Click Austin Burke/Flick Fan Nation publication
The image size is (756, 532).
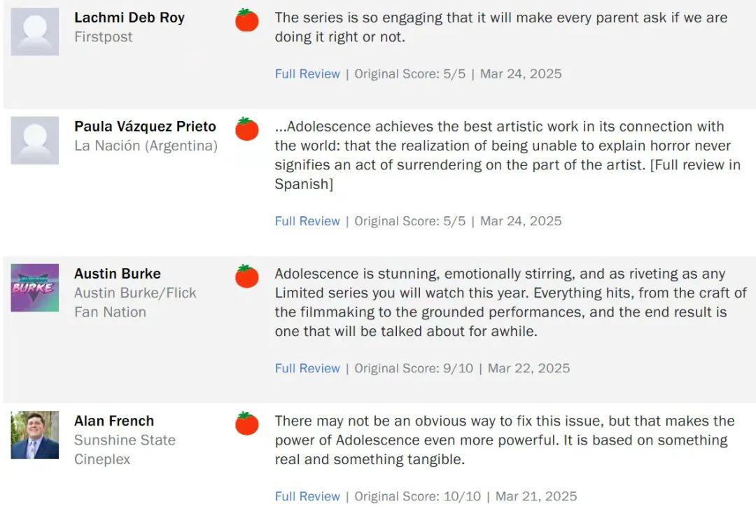tap(135, 302)
